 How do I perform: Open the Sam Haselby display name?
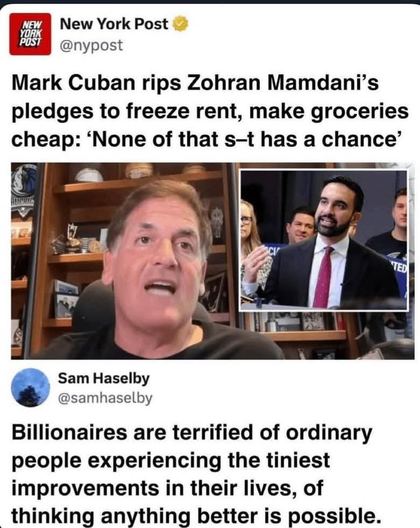tap(103, 378)
